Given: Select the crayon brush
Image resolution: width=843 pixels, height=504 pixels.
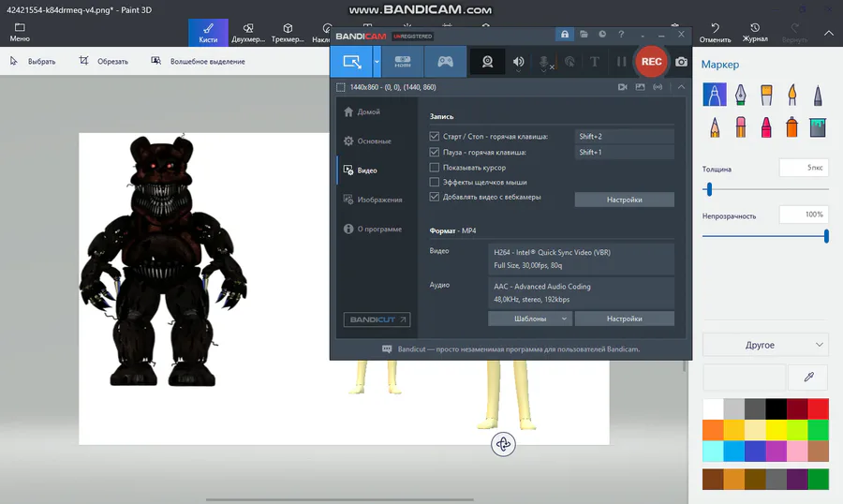Looking at the screenshot, I should 766,127.
